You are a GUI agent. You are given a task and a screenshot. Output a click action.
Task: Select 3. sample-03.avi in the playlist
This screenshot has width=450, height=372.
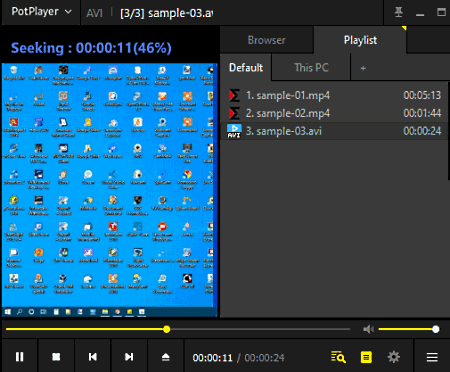click(334, 131)
